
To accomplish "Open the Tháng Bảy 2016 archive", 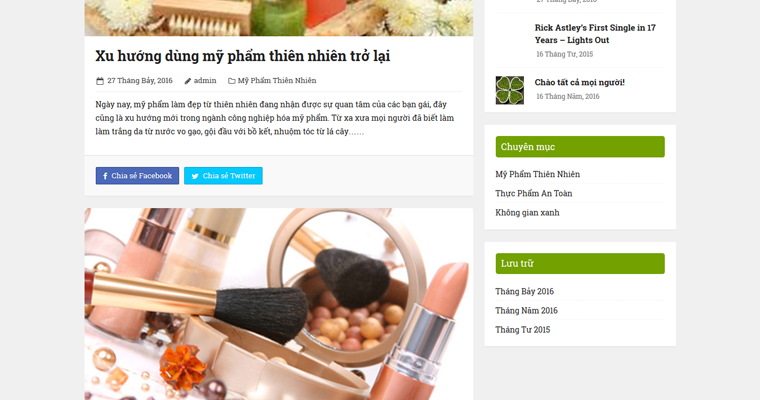I will (x=524, y=291).
